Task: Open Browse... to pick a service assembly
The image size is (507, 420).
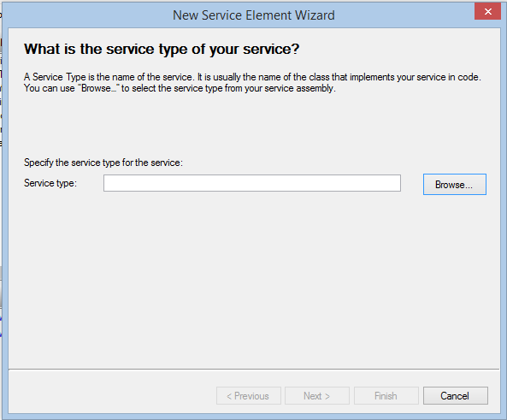Action: click(x=455, y=185)
